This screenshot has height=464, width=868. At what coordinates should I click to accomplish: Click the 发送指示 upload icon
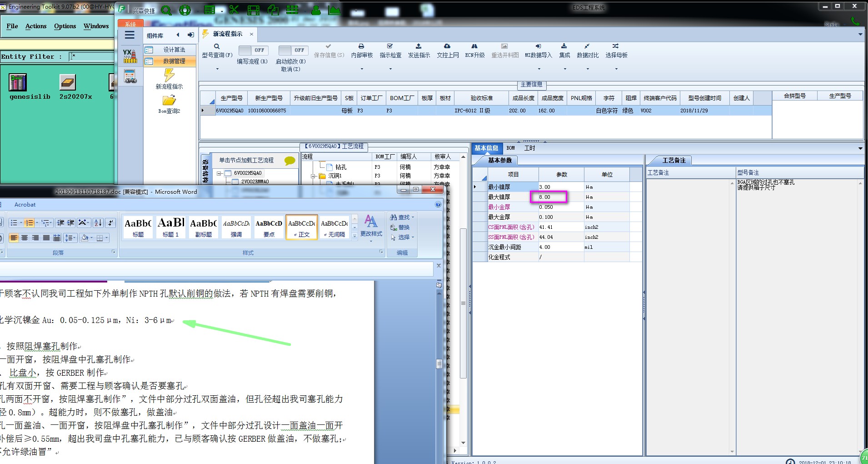click(x=419, y=46)
